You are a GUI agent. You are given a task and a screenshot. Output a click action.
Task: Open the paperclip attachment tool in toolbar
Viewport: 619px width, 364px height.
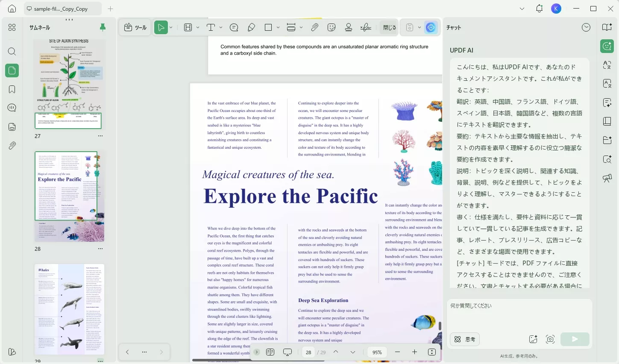coord(314,27)
